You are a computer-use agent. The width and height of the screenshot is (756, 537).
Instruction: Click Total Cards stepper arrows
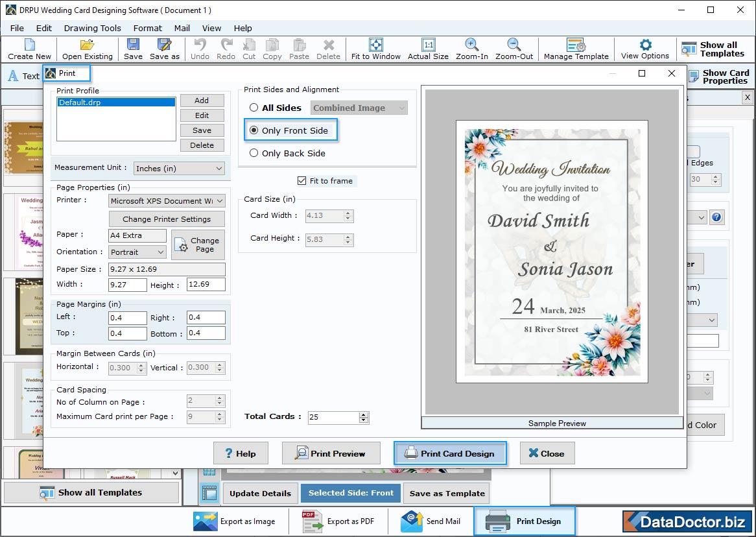(x=364, y=417)
